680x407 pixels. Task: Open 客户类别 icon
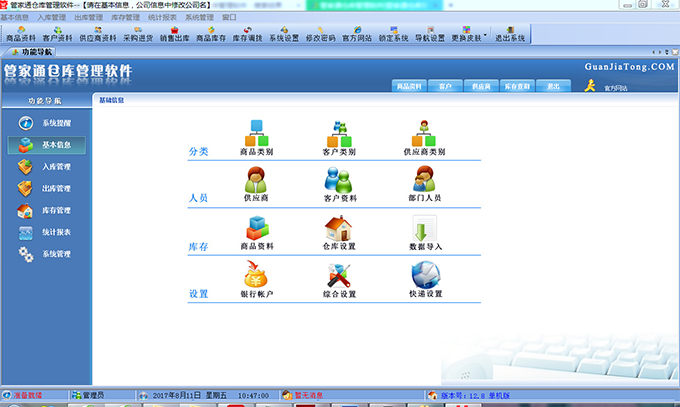click(x=339, y=138)
